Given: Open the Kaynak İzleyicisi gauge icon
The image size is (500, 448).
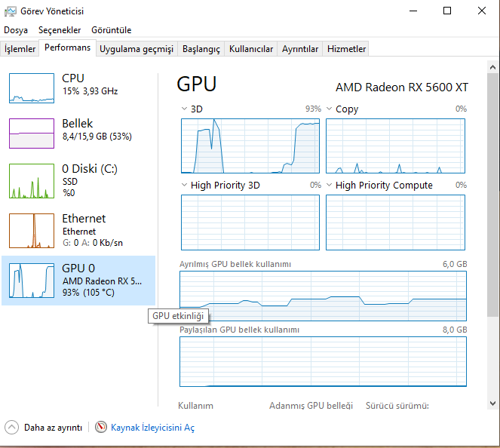Looking at the screenshot, I should 101,427.
